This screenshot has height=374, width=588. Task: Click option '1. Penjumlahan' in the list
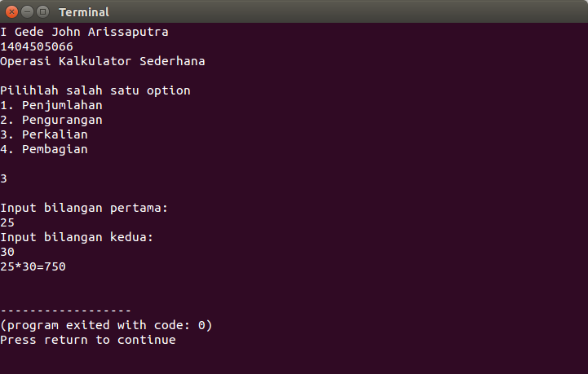(51, 105)
